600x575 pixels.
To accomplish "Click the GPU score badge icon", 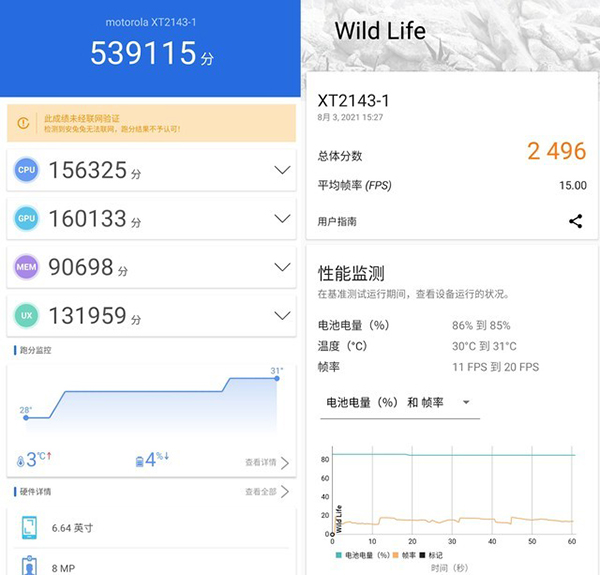I will coord(27,219).
